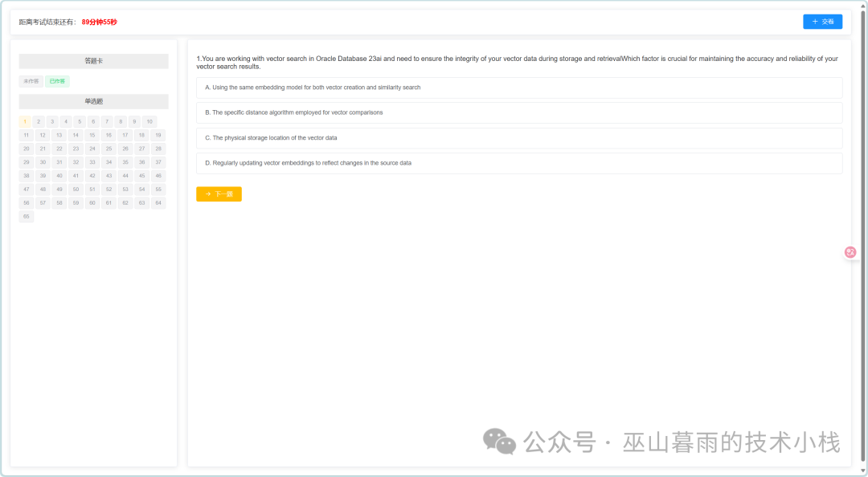Jump to question 29
Viewport: 868px width, 477px height.
point(26,162)
